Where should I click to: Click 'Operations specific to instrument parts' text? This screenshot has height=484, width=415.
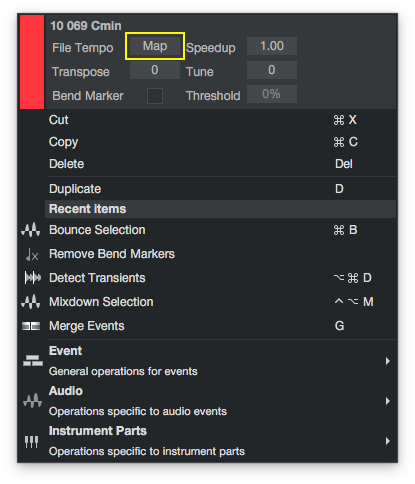click(147, 451)
